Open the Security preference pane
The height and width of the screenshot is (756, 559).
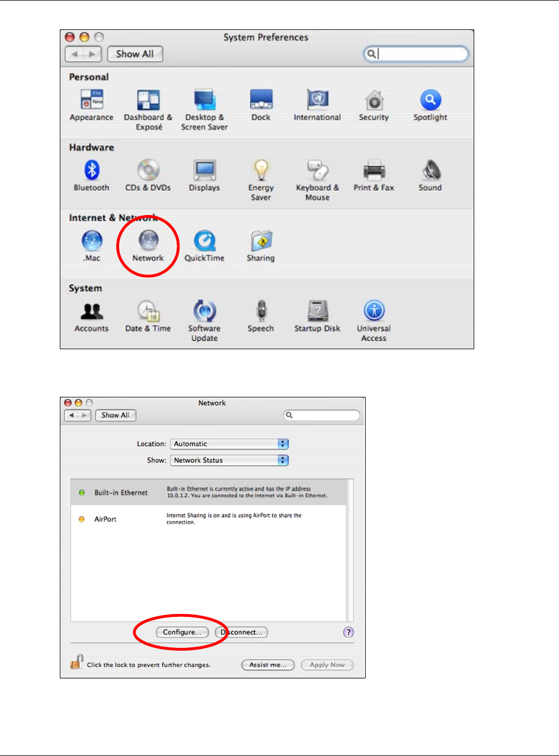click(374, 105)
